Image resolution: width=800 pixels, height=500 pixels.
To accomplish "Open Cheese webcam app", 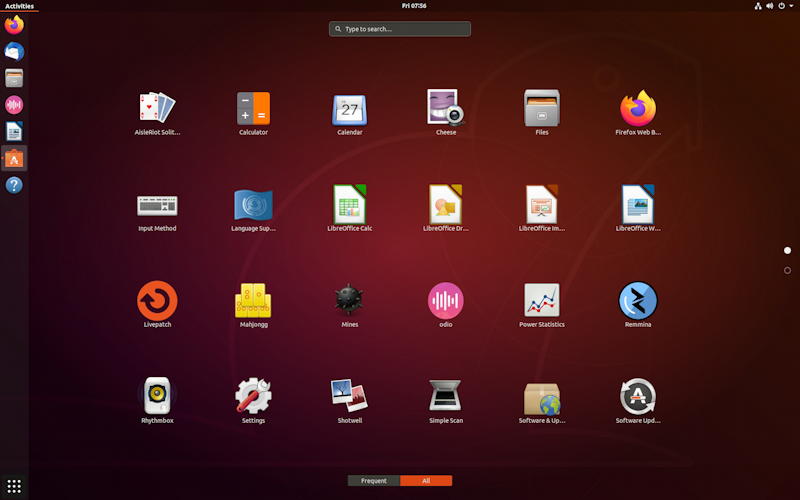I will [x=446, y=108].
